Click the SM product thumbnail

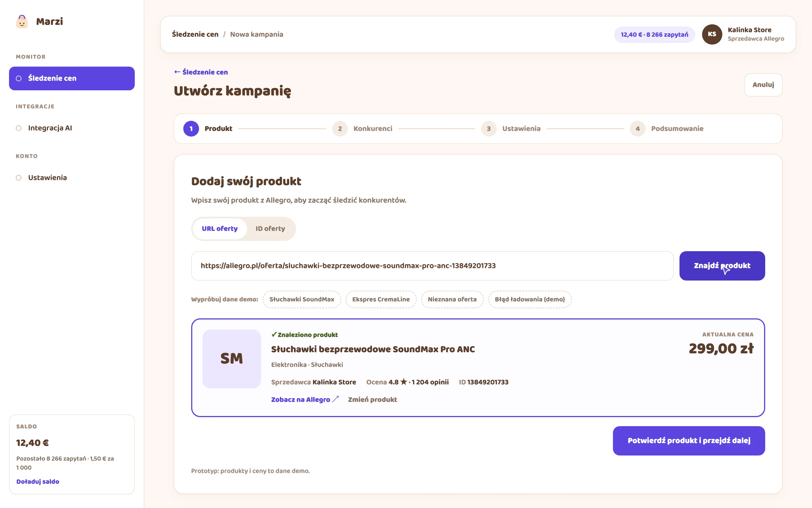click(x=231, y=358)
